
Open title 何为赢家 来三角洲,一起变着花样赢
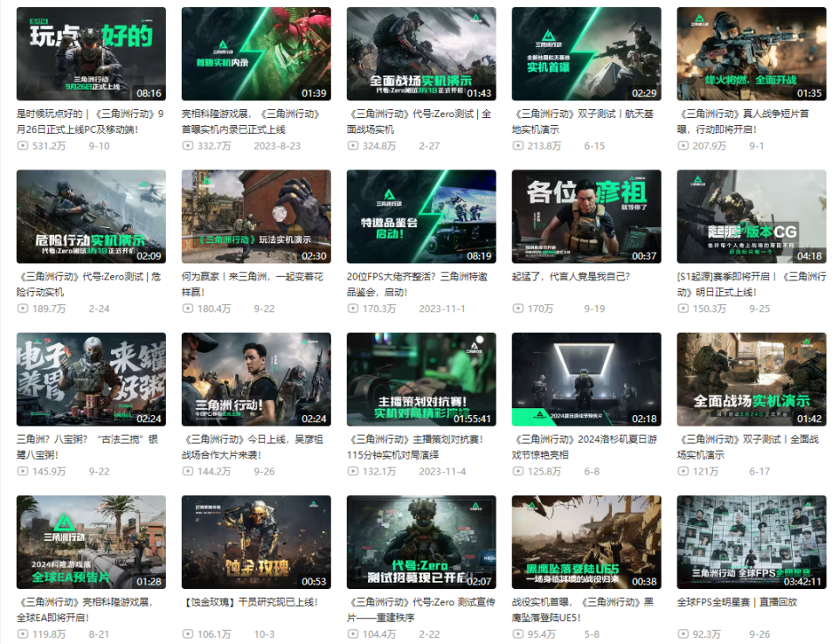point(253,284)
